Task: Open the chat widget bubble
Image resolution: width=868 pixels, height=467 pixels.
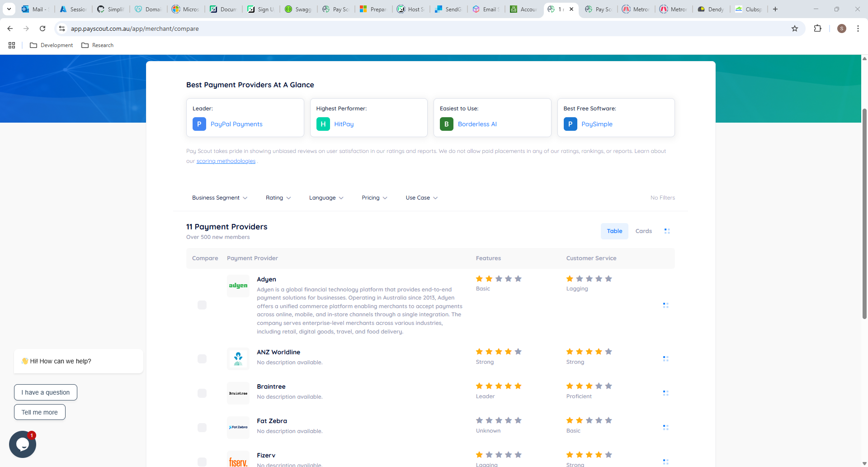Action: 23,444
